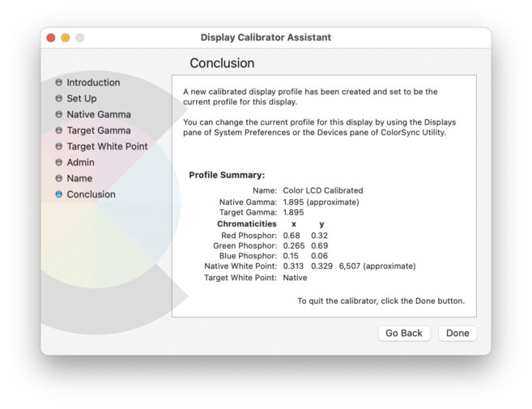Click the Conclusion page heading

222,63
